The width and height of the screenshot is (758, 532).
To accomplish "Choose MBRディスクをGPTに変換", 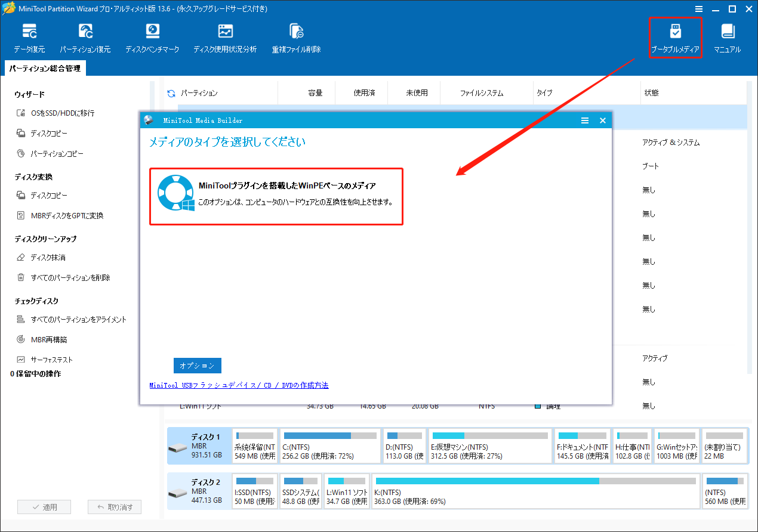I will pos(60,216).
